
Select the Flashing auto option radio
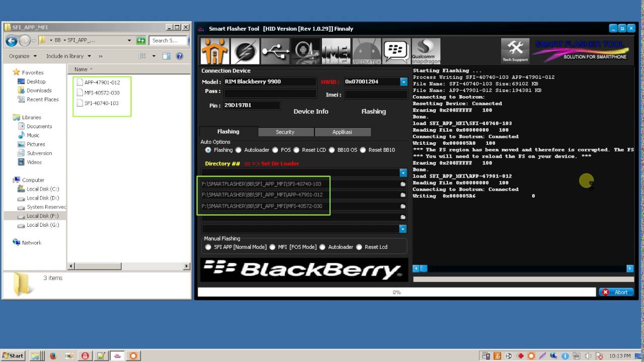(208, 150)
